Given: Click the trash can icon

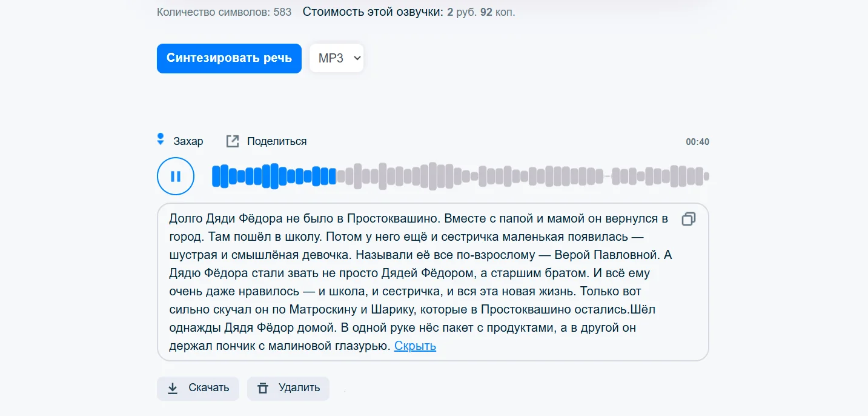Looking at the screenshot, I should (x=263, y=388).
